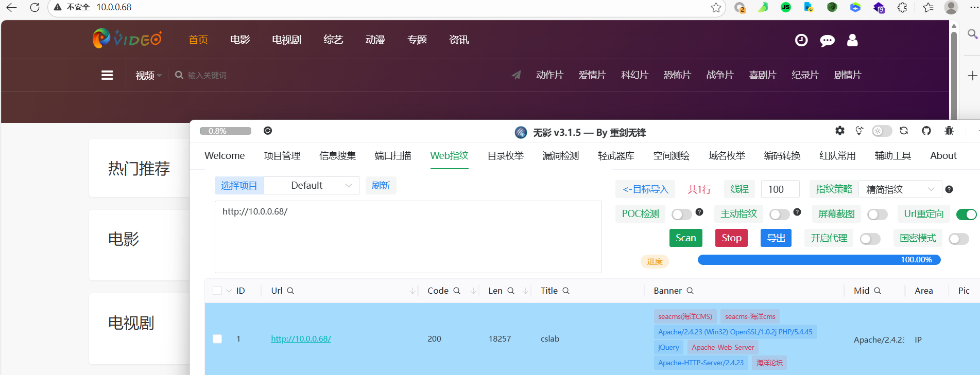Image resolution: width=980 pixels, height=375 pixels.
Task: Click the lightbulb icon in the 无影 toolbar
Action: (x=859, y=131)
